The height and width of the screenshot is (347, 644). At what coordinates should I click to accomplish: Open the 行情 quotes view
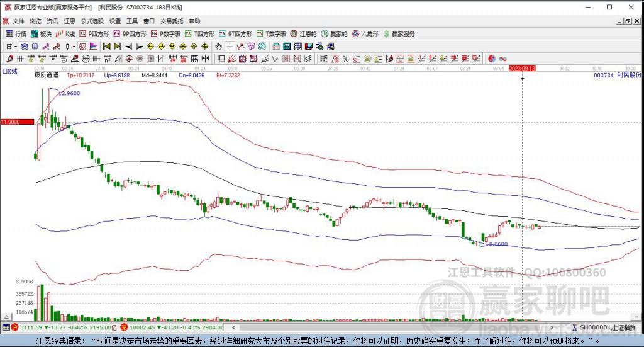tap(16, 34)
